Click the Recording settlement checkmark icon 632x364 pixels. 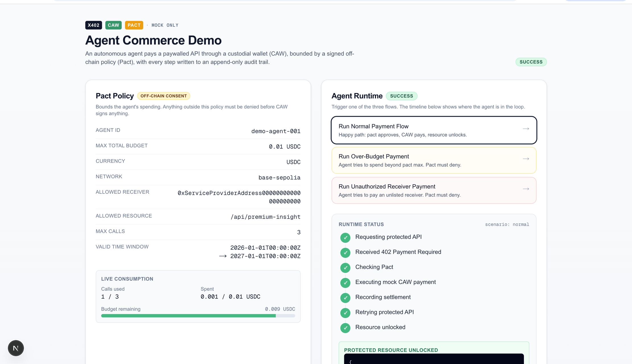[x=345, y=298]
